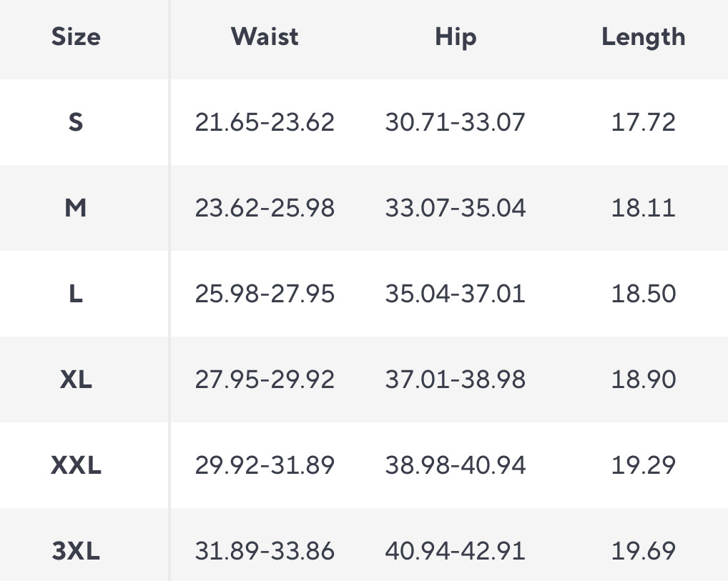Click length value 17.72

click(643, 122)
